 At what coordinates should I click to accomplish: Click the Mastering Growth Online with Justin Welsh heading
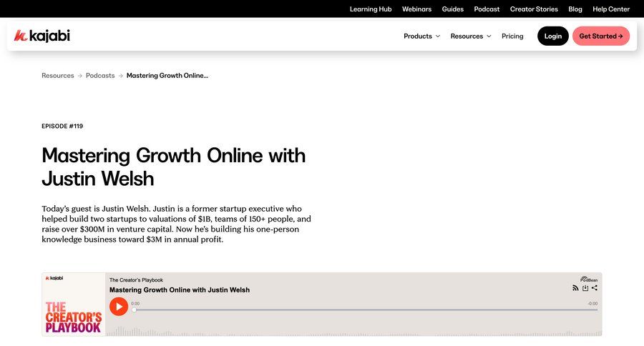[173, 167]
